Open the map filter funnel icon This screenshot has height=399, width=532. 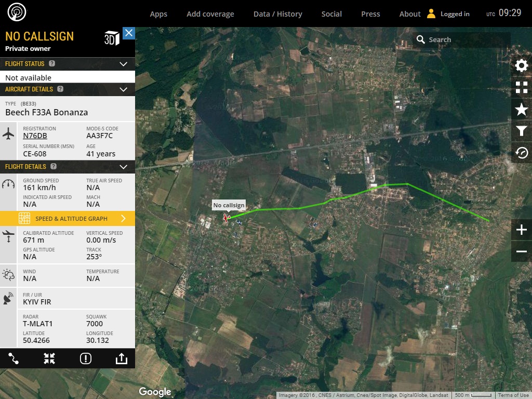coord(521,131)
